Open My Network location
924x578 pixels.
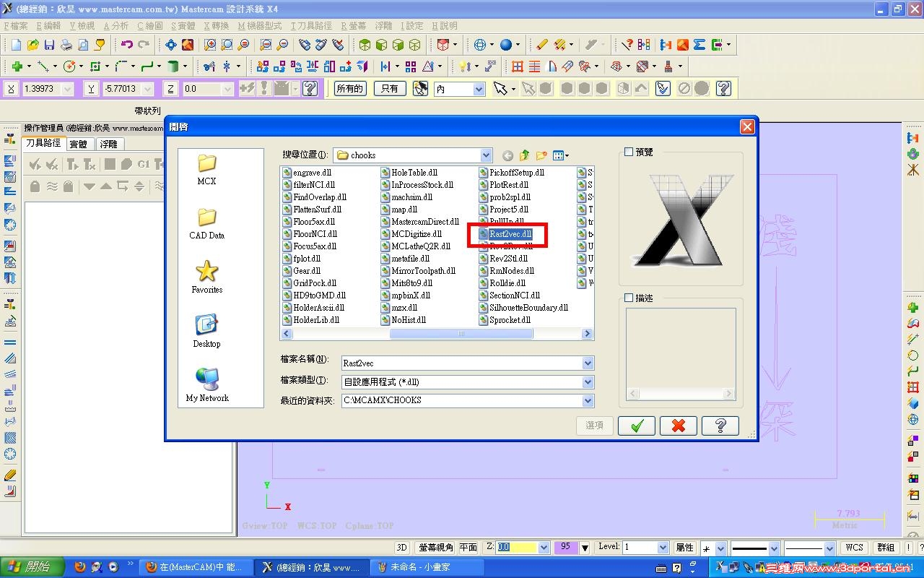coord(206,387)
